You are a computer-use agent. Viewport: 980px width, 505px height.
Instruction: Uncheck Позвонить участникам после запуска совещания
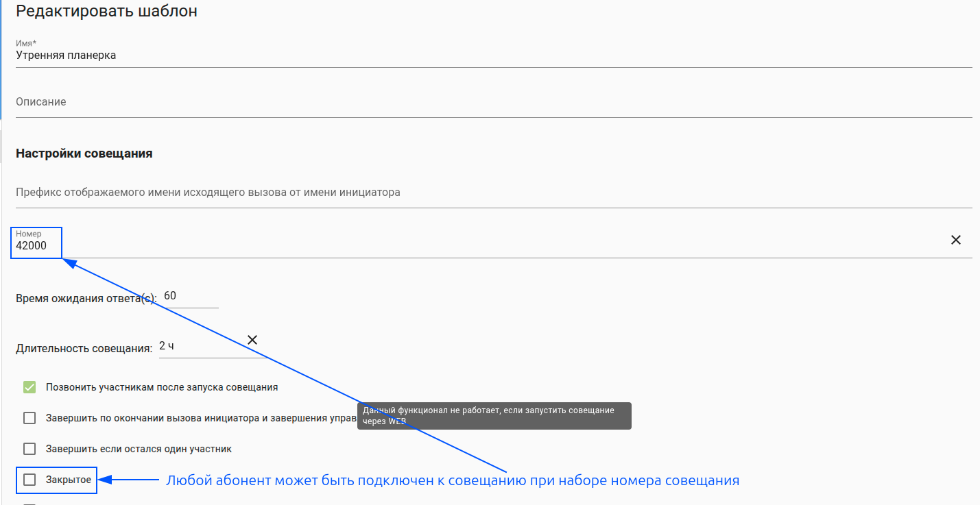click(x=29, y=387)
